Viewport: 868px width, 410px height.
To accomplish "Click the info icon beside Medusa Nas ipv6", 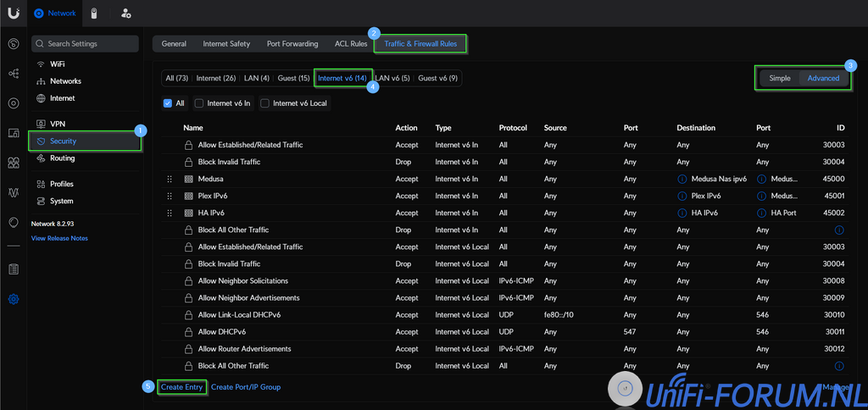I will point(682,179).
